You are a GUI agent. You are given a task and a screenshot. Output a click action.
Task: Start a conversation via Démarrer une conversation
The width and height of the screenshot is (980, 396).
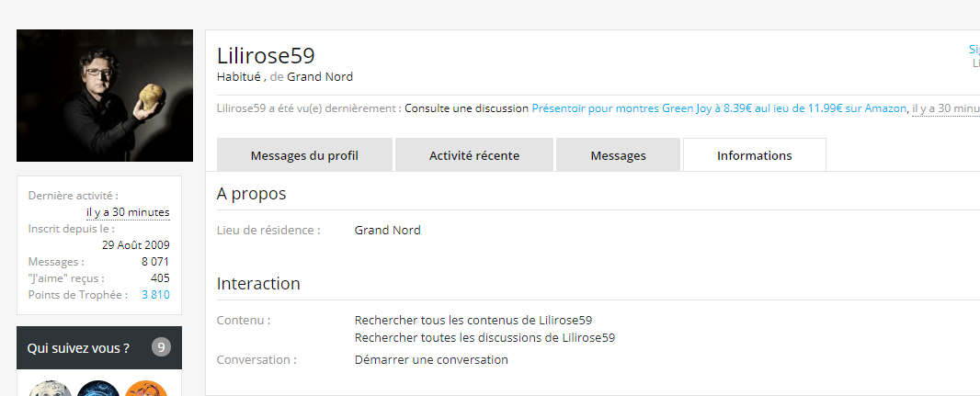point(431,359)
